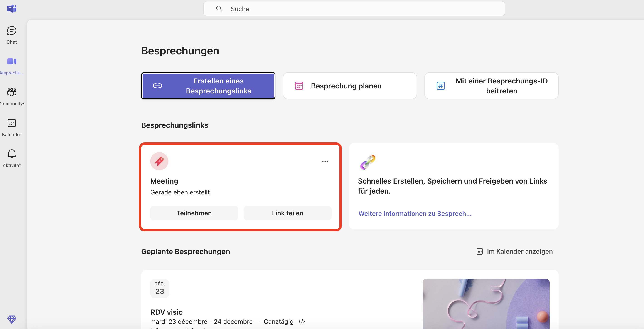
Task: Click Mit einer Besprechungs-ID beitreten
Action: [491, 86]
